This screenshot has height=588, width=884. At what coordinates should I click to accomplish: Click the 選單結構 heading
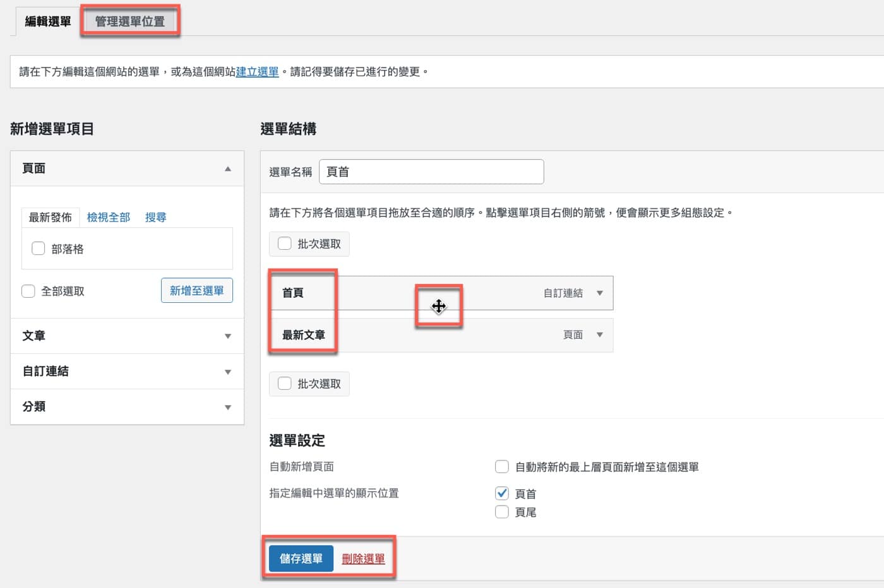(x=289, y=129)
